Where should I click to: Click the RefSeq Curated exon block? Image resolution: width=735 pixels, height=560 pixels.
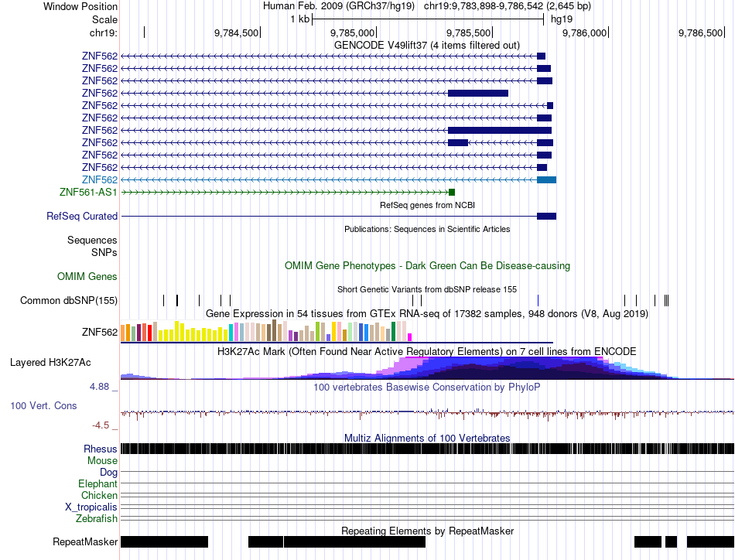coord(546,216)
